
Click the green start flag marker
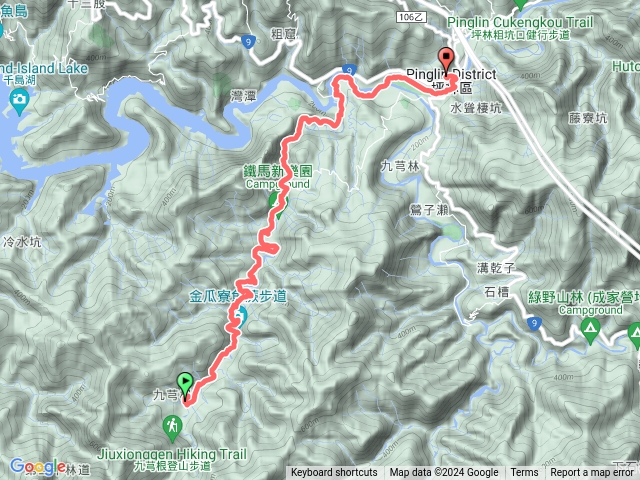(x=185, y=385)
